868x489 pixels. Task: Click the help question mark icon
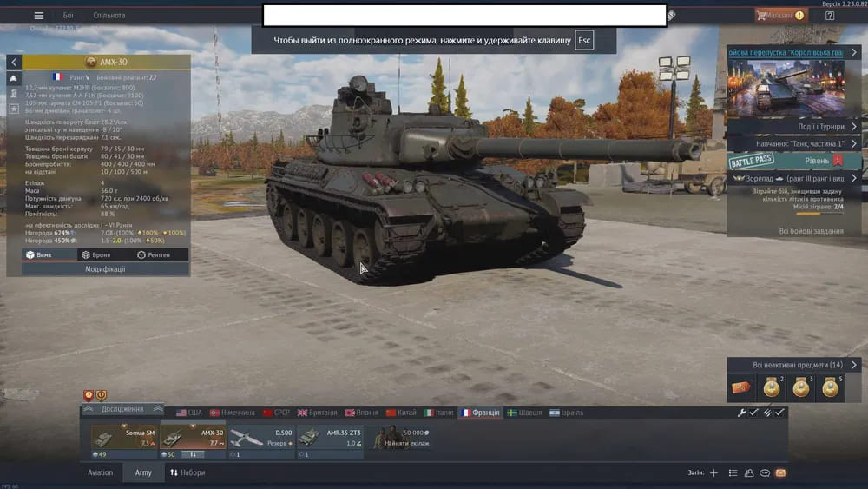830,15
